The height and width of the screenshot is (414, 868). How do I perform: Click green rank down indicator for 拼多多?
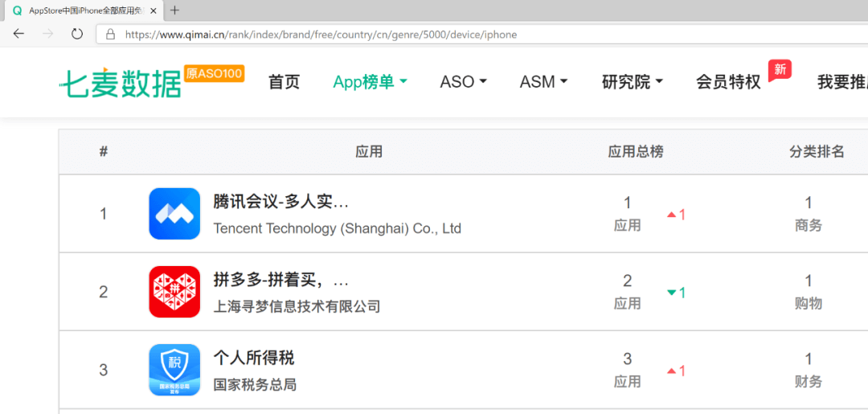pyautogui.click(x=677, y=293)
